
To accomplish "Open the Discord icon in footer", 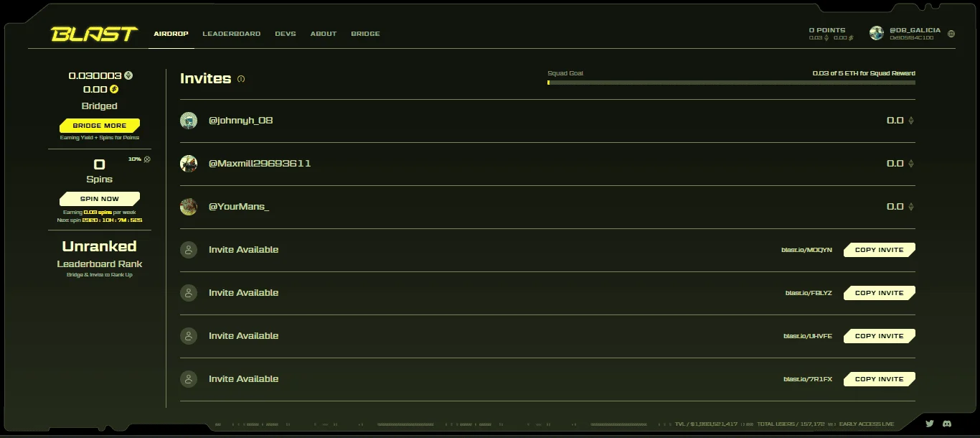I will point(947,424).
